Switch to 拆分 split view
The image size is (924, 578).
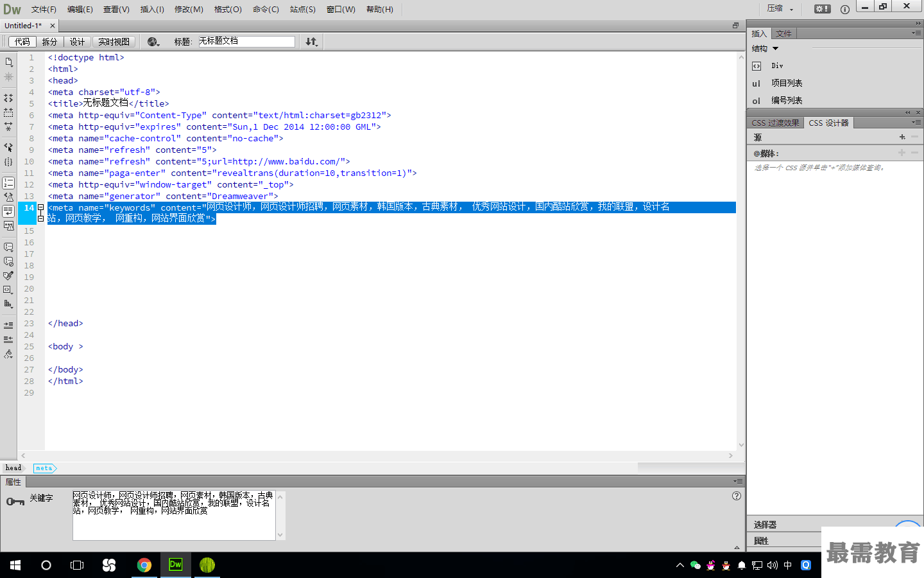coord(49,42)
